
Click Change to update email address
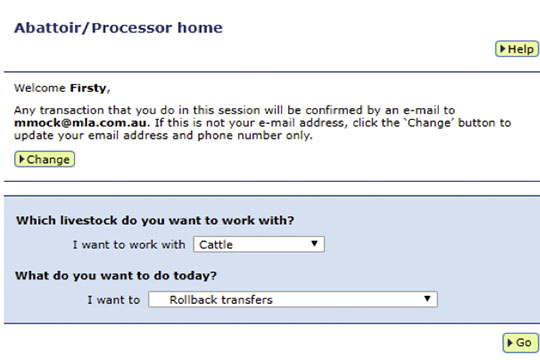(x=44, y=159)
